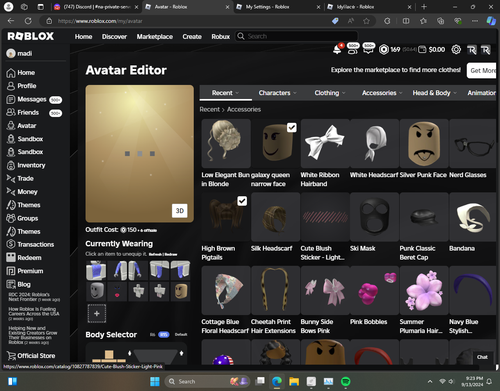Click the search magnifier icon in Roblox header
This screenshot has width=500, height=391.
241,36
